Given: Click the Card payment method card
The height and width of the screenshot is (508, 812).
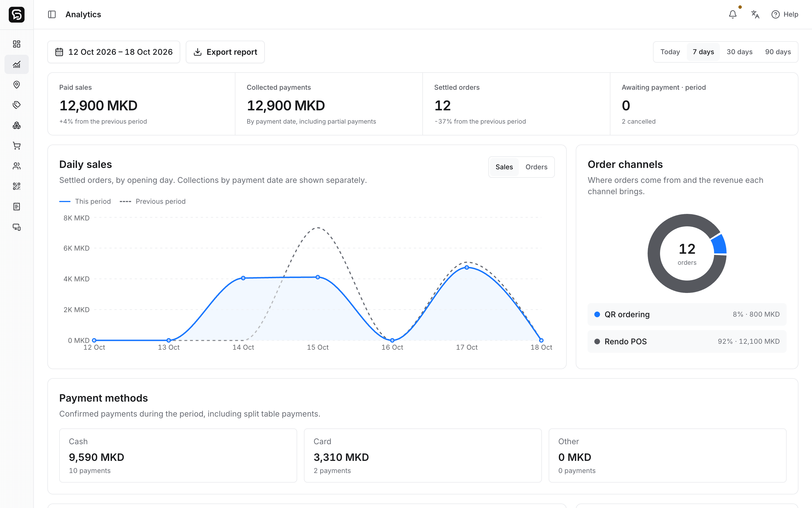Looking at the screenshot, I should tap(423, 456).
